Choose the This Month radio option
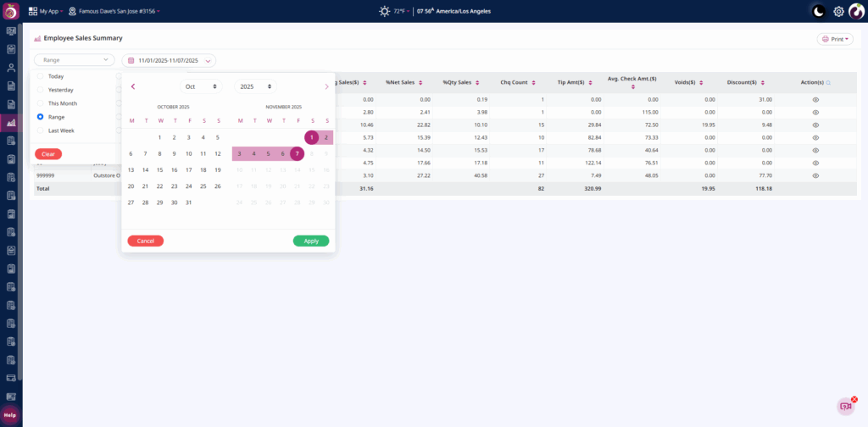868x427 pixels. [x=41, y=103]
